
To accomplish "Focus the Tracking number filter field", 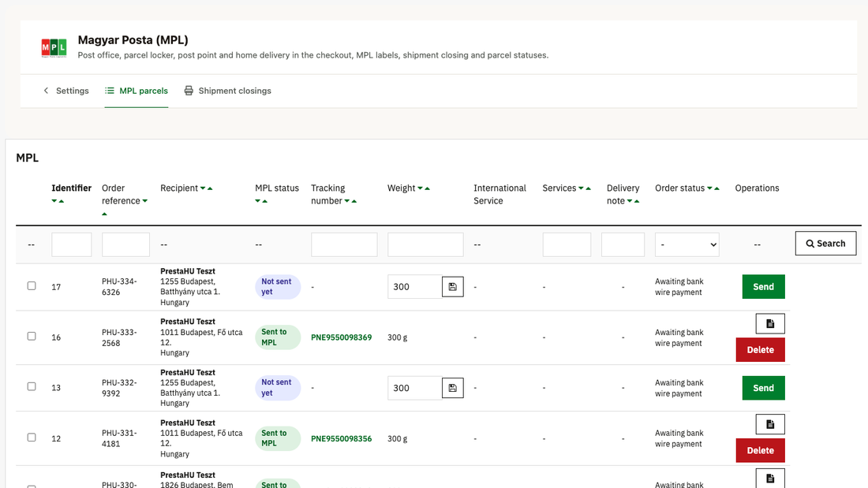I will [344, 244].
